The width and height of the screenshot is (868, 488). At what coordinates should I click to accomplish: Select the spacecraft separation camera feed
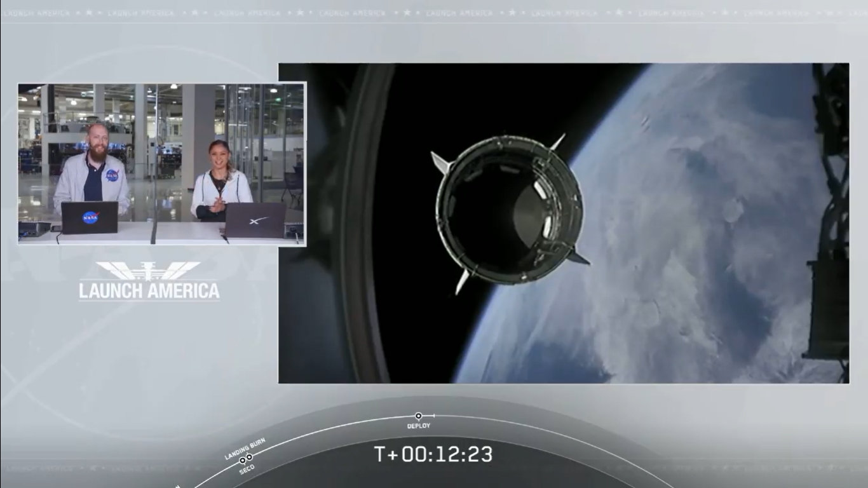[564, 223]
